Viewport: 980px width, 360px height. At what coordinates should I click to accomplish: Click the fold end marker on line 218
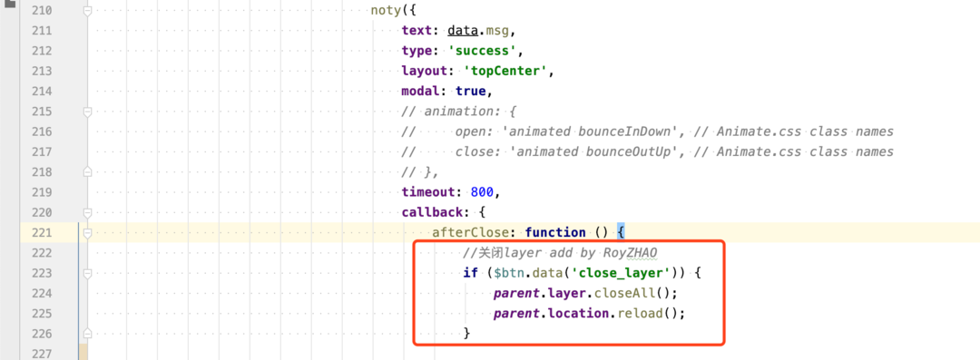(87, 171)
